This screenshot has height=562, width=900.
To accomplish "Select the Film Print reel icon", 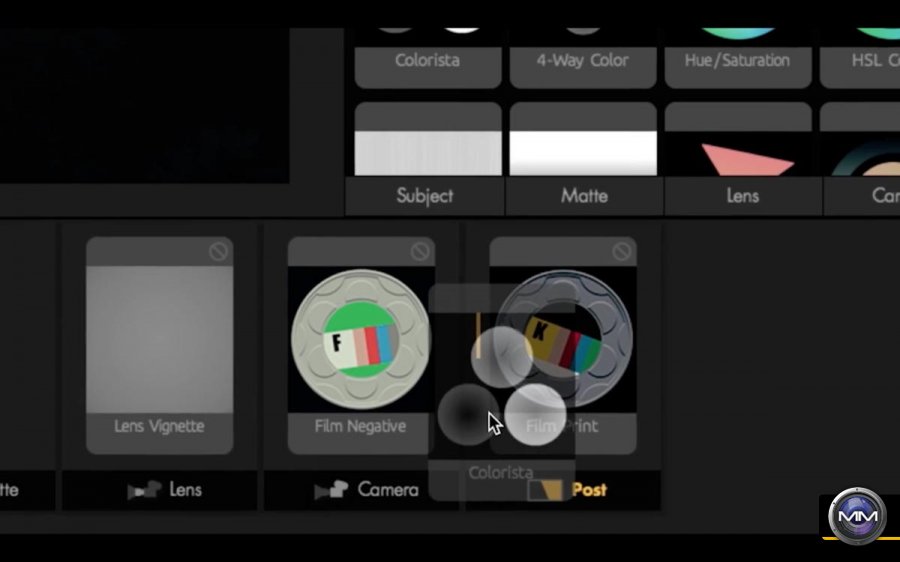I will coord(565,339).
